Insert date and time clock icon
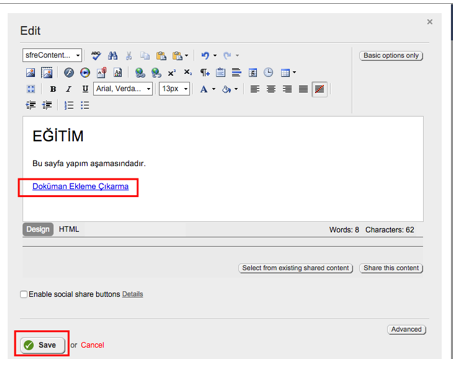Viewport: 461px width, 365px height. pos(268,72)
